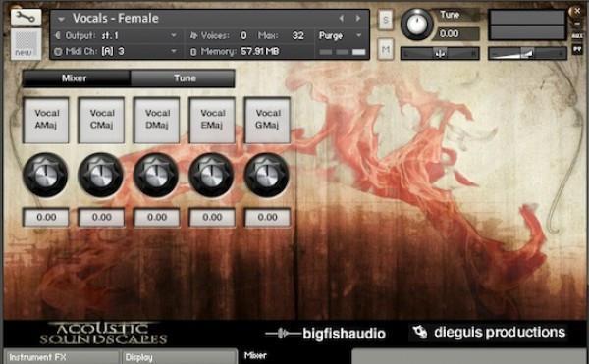Toggle the Vocal GMaj button
The width and height of the screenshot is (589, 364).
coord(267,120)
